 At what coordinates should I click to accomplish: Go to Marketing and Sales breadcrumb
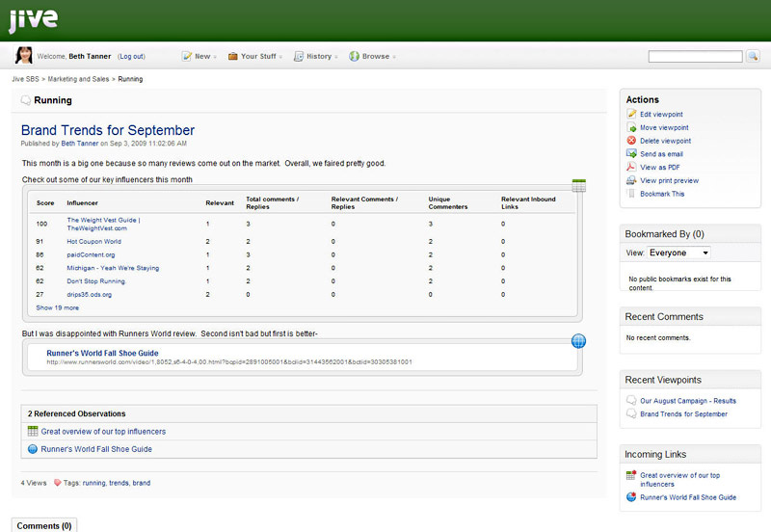78,79
